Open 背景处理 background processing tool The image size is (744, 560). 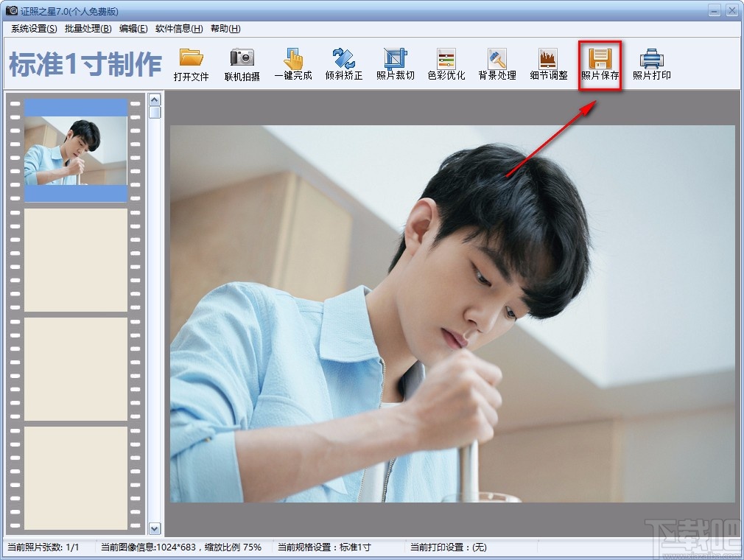[x=497, y=65]
